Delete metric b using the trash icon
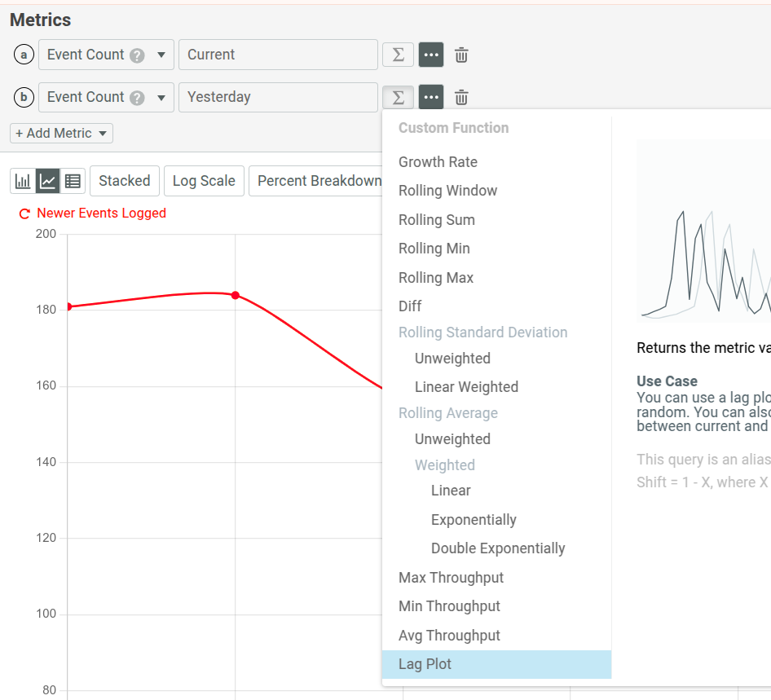 pos(460,96)
